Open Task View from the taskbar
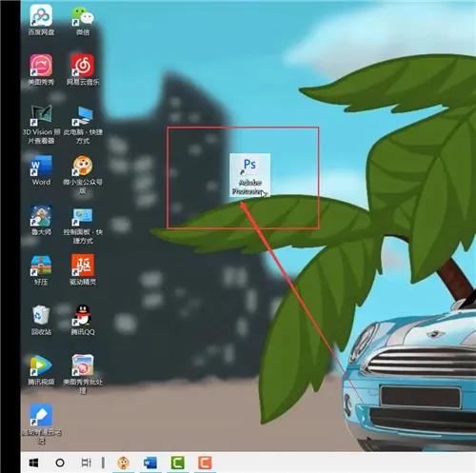Image resolution: width=476 pixels, height=473 pixels. 86,463
